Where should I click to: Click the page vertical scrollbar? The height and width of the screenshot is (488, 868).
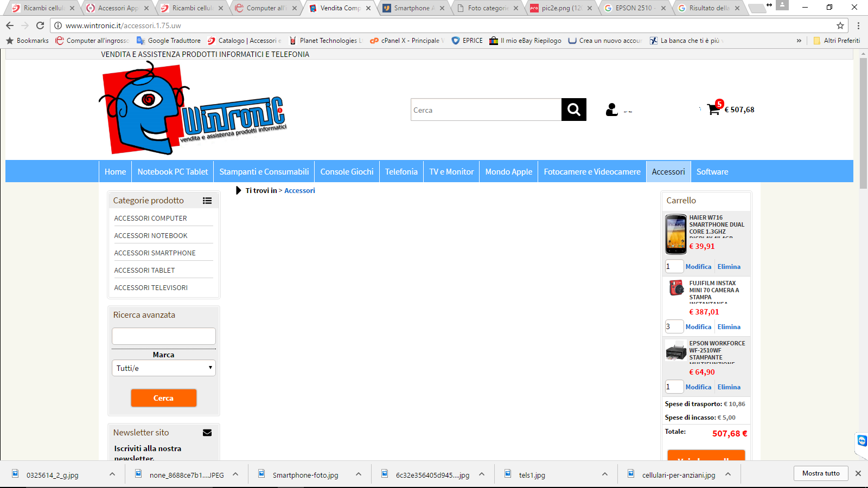click(x=863, y=123)
